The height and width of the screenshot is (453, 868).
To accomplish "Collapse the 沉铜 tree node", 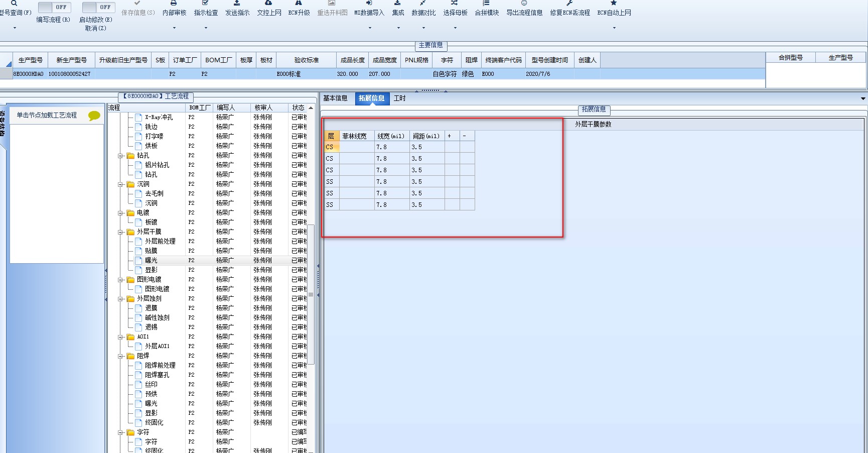I will point(121,184).
